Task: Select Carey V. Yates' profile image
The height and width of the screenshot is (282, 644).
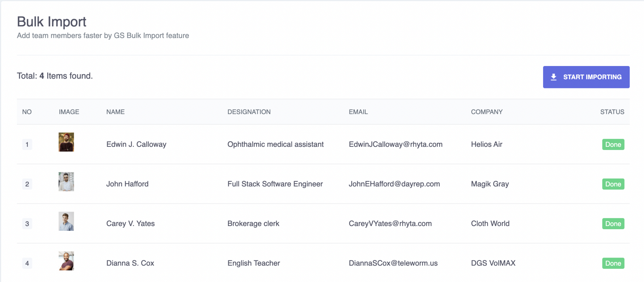Action: click(66, 221)
